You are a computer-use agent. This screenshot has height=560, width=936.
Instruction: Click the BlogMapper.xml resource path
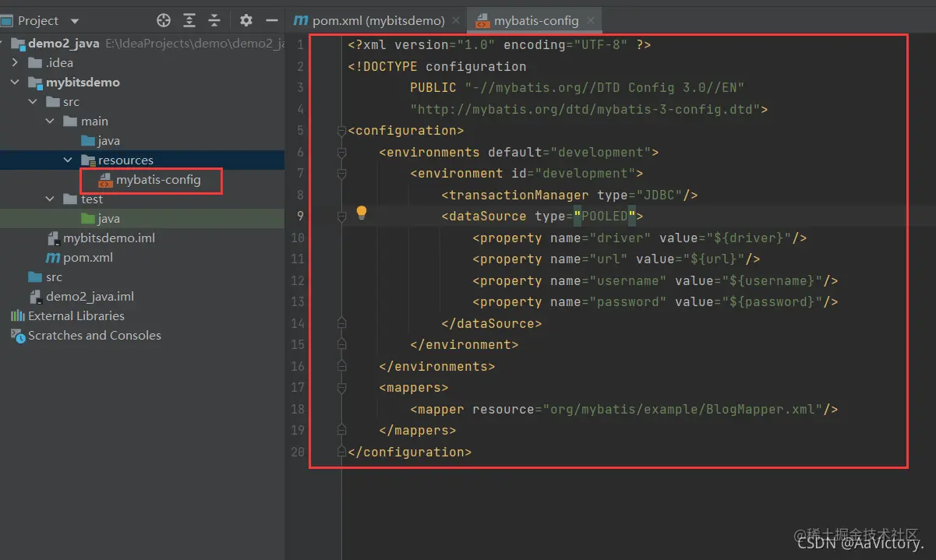coord(683,409)
